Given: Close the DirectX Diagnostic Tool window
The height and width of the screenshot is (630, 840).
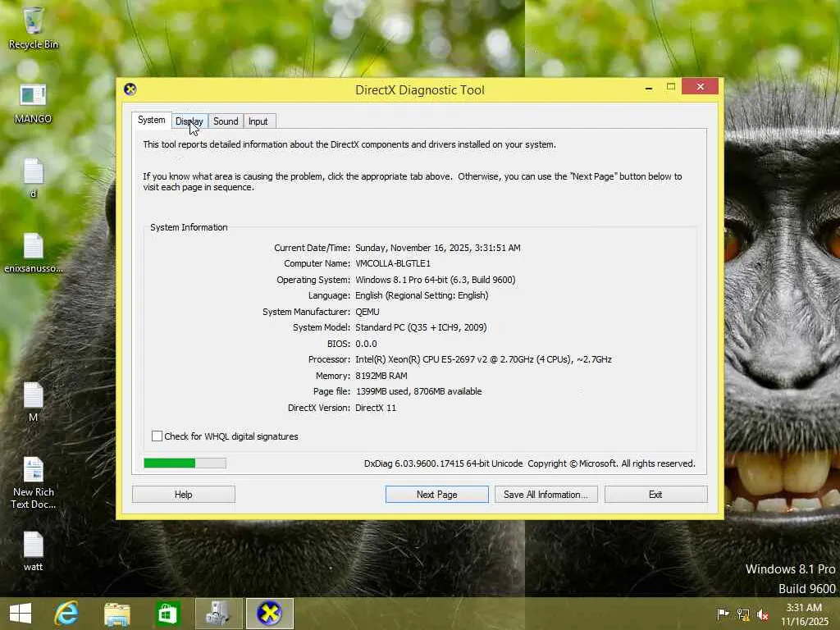Looking at the screenshot, I should (x=701, y=86).
